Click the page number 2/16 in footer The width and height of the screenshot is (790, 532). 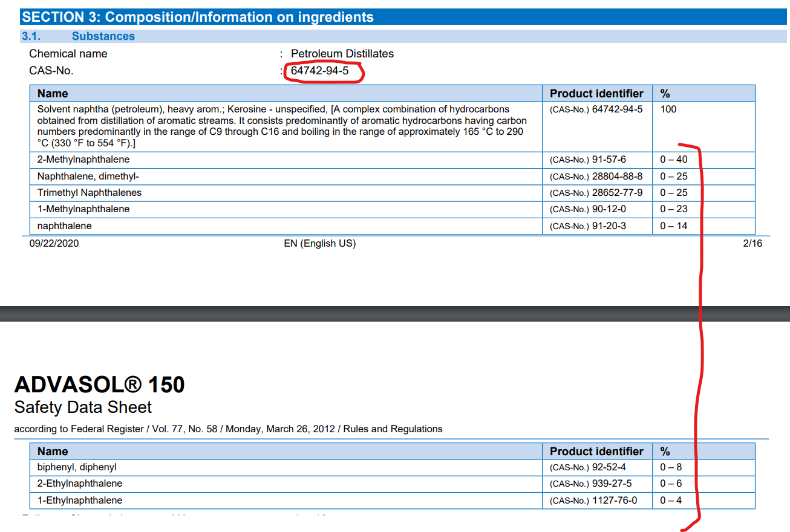[x=752, y=244]
